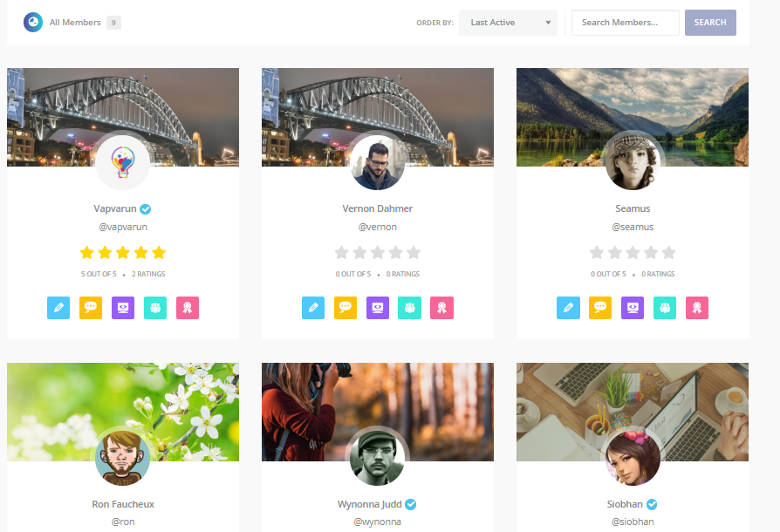Click the verified badge next to Wynonna Judd

pyautogui.click(x=410, y=505)
